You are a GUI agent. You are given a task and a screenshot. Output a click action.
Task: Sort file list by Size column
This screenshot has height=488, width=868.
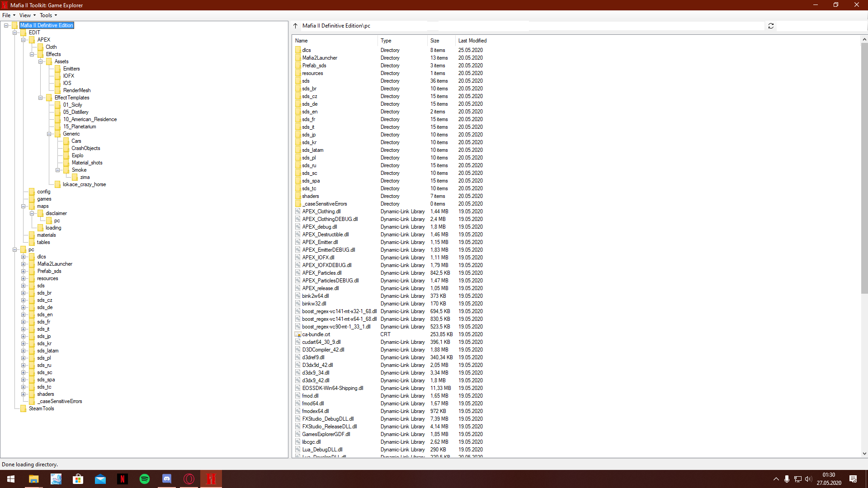pyautogui.click(x=441, y=41)
